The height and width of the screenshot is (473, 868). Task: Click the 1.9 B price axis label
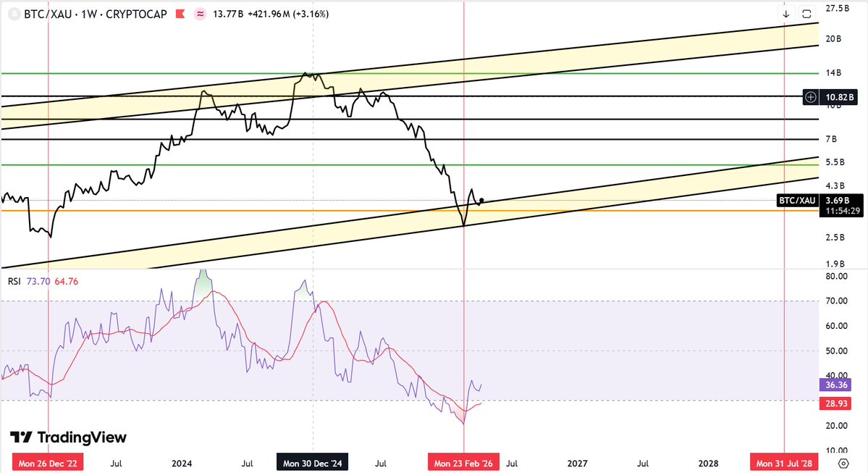pyautogui.click(x=835, y=264)
